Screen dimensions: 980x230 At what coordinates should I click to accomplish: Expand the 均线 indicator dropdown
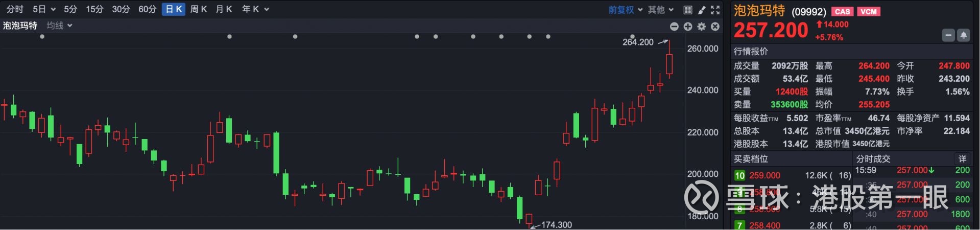click(x=59, y=26)
